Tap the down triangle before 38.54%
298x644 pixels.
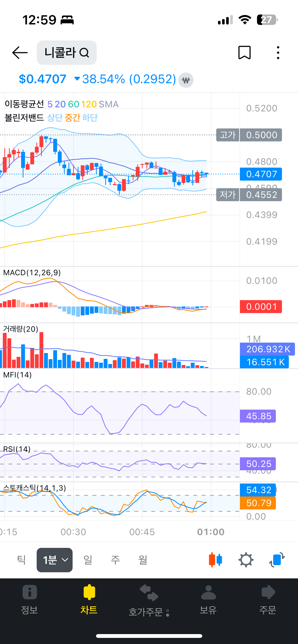pos(77,79)
